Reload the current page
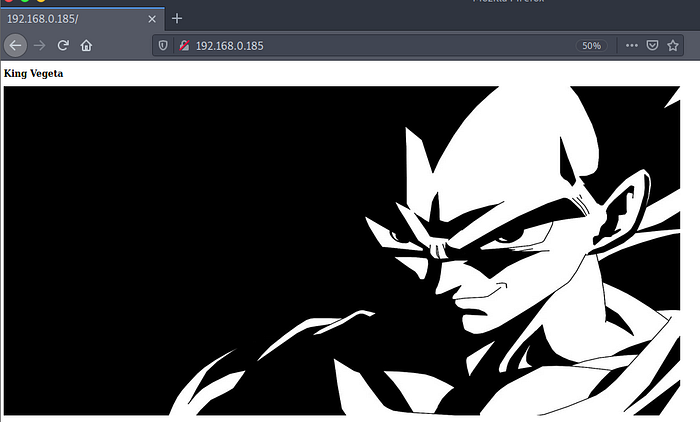This screenshot has height=422, width=700. point(63,45)
